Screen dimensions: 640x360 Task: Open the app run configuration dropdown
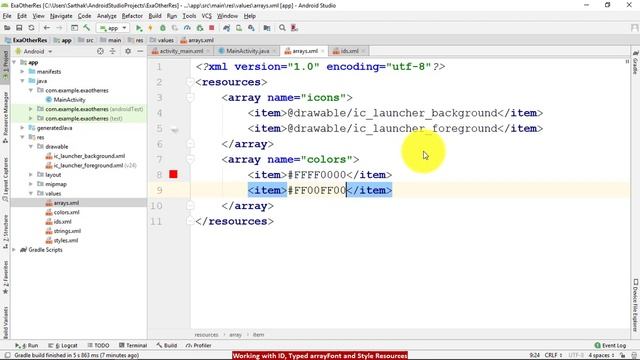coord(113,28)
